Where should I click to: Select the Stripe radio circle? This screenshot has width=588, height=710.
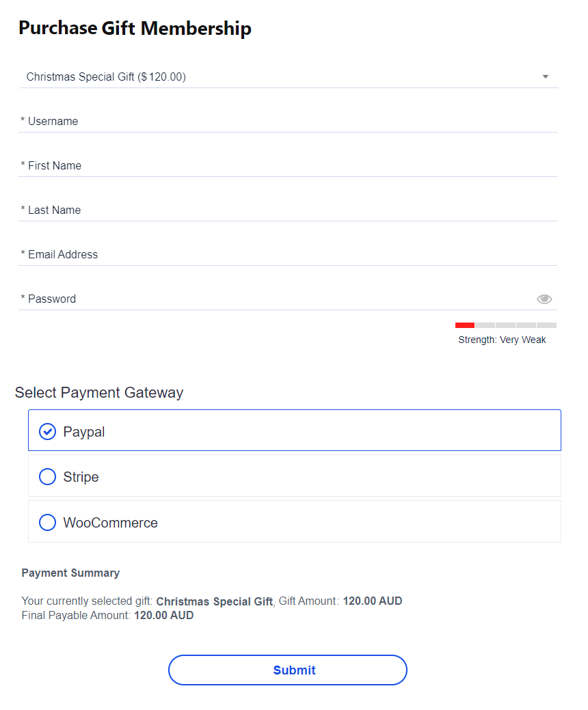[48, 476]
